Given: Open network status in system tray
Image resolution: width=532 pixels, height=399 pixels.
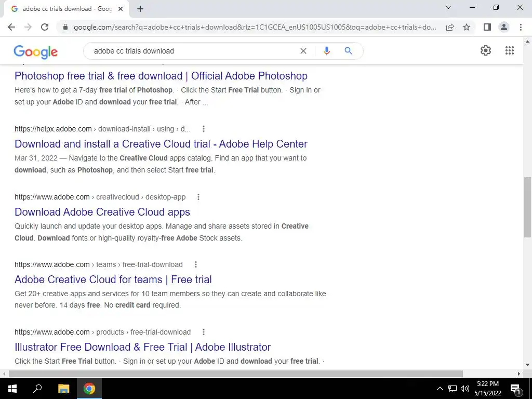Looking at the screenshot, I should click(x=453, y=389).
